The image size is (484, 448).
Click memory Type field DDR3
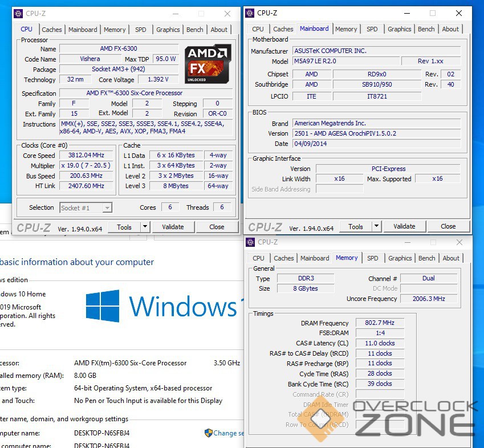tap(306, 278)
